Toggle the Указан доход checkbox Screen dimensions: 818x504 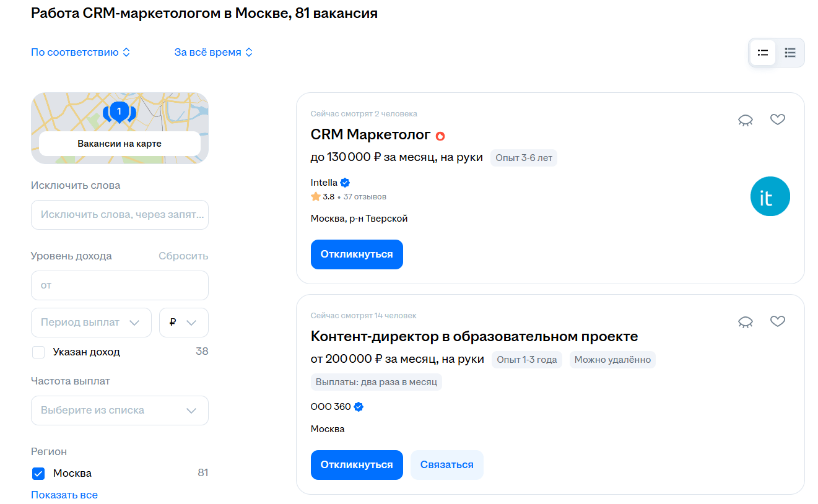point(38,352)
